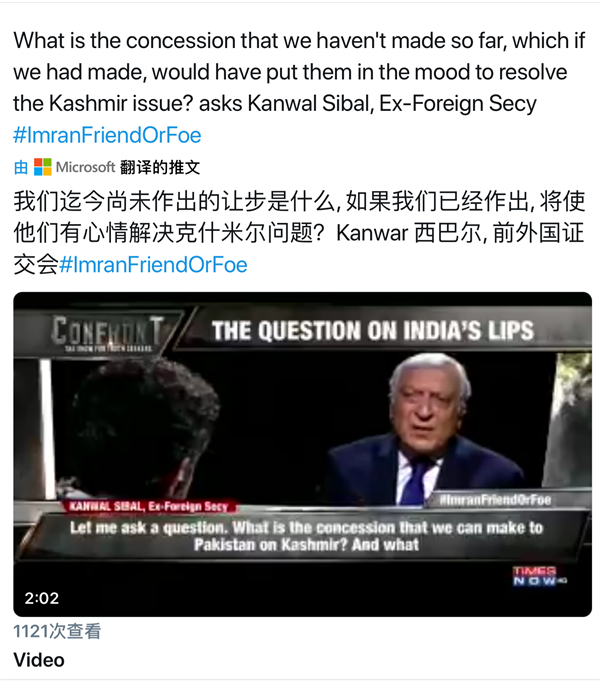Open the #ImranFriendOrFoe hashtag in English tweet

pos(107,135)
